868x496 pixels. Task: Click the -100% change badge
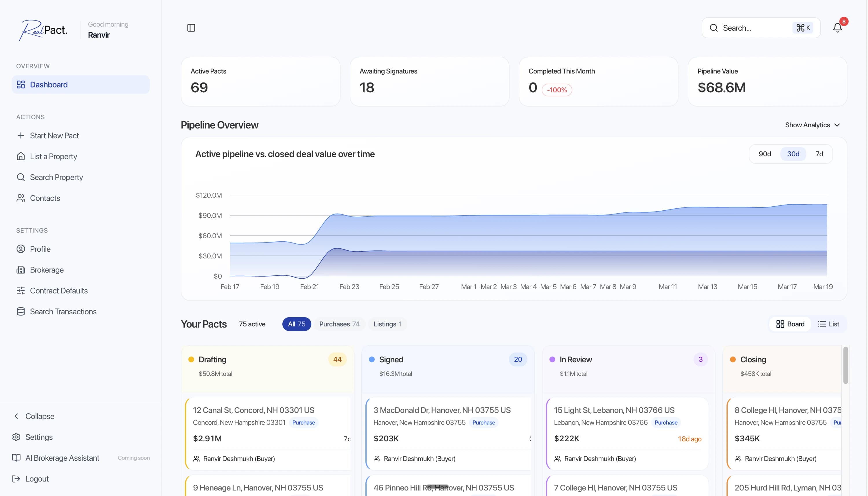(x=557, y=90)
